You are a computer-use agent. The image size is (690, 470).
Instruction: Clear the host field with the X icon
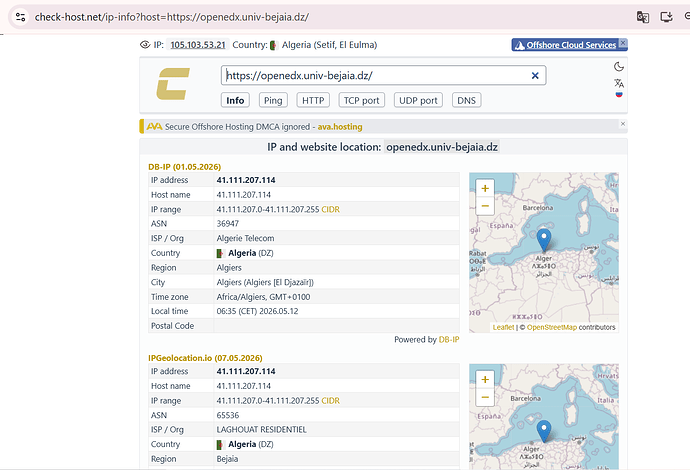coord(535,76)
